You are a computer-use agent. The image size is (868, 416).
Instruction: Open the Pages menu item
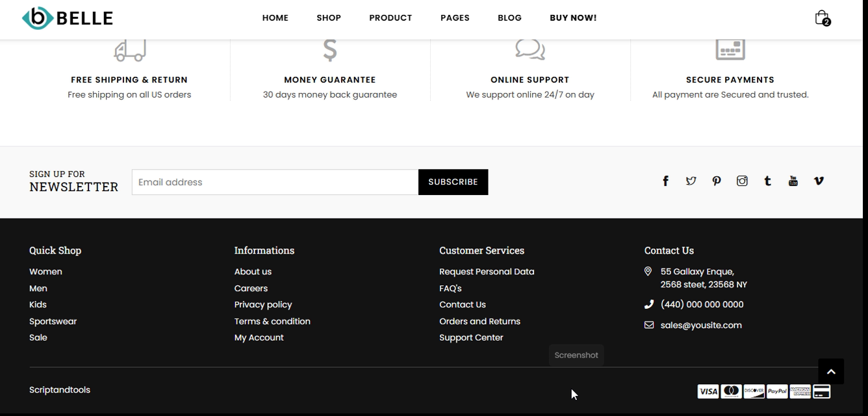tap(455, 18)
